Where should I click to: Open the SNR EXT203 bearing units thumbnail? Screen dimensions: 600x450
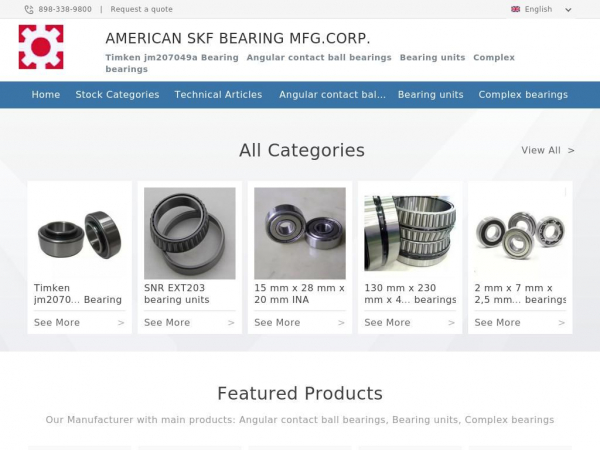click(190, 233)
